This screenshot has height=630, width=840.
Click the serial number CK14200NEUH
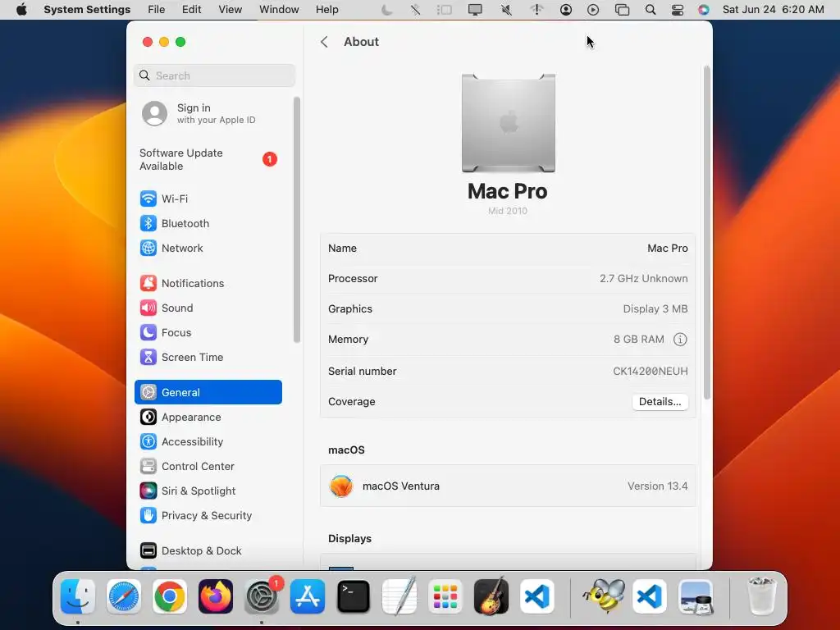(x=651, y=372)
